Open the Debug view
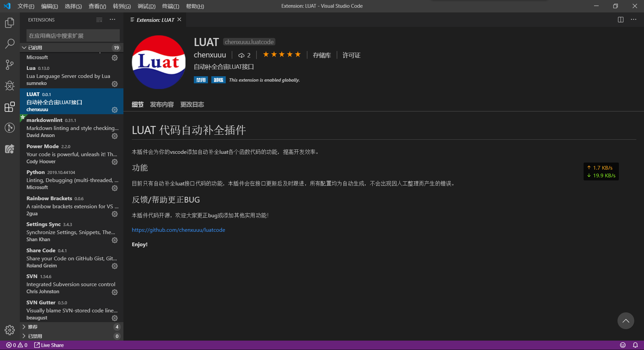This screenshot has width=644, height=350. click(x=10, y=86)
